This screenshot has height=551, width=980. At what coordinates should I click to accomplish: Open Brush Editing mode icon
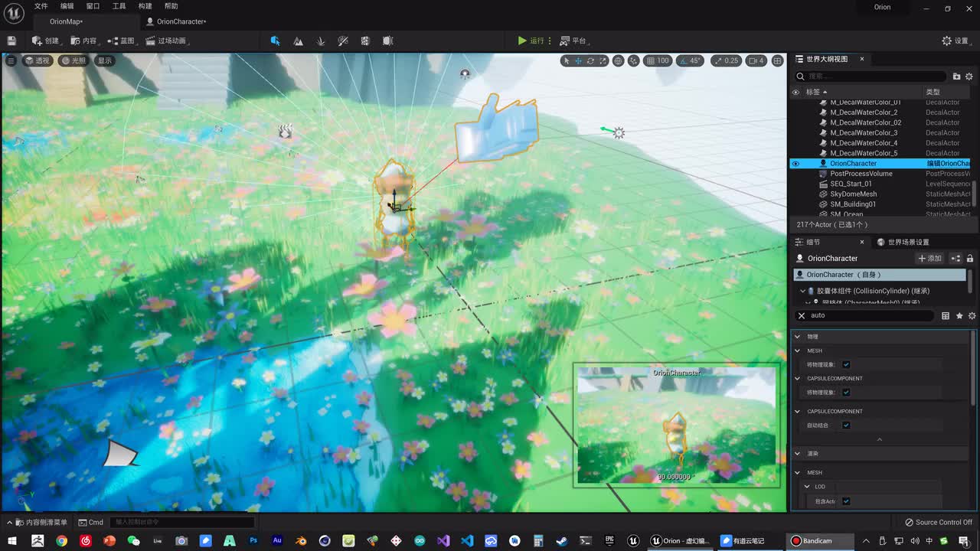click(x=387, y=41)
